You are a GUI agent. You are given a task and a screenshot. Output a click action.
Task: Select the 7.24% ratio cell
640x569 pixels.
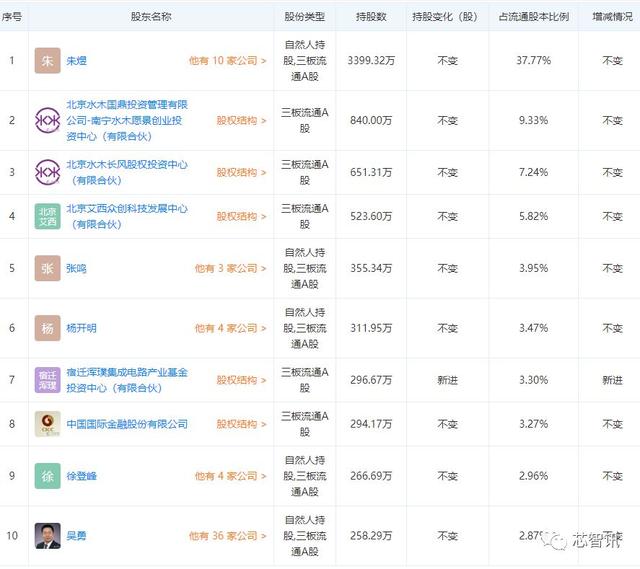533,172
